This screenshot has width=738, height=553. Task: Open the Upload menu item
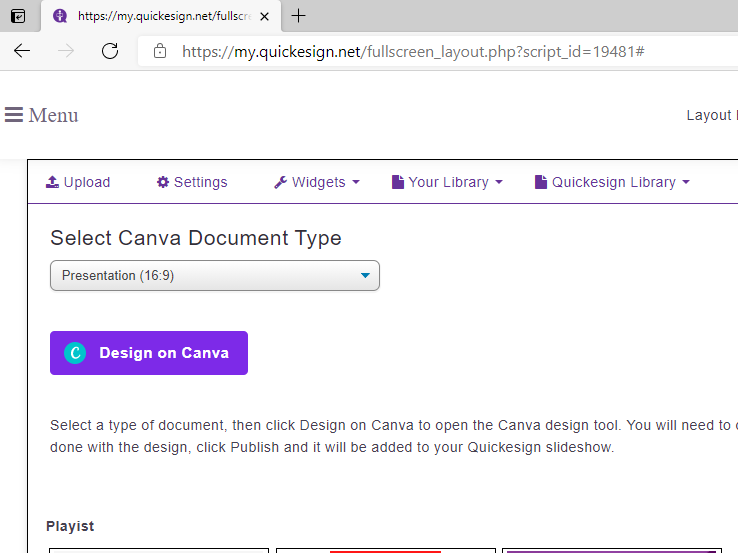click(x=78, y=182)
